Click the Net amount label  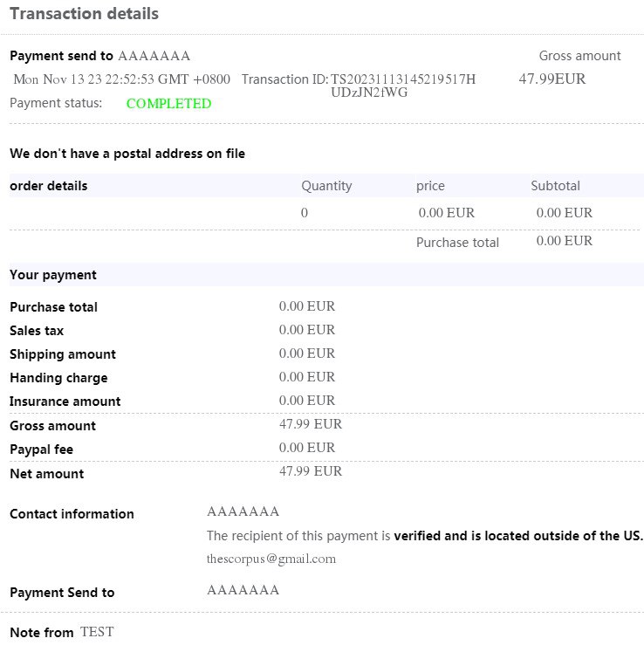(47, 474)
